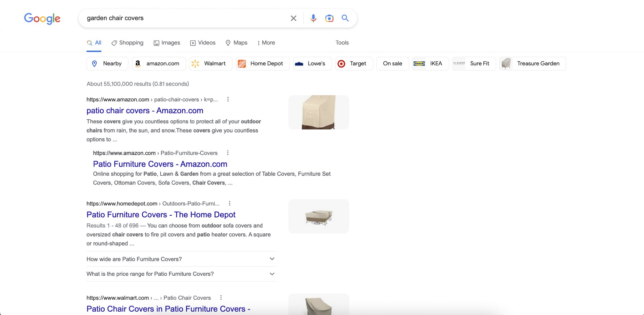Open Patio Furniture Covers - The Home Depot link
The height and width of the screenshot is (315, 644).
click(x=161, y=215)
